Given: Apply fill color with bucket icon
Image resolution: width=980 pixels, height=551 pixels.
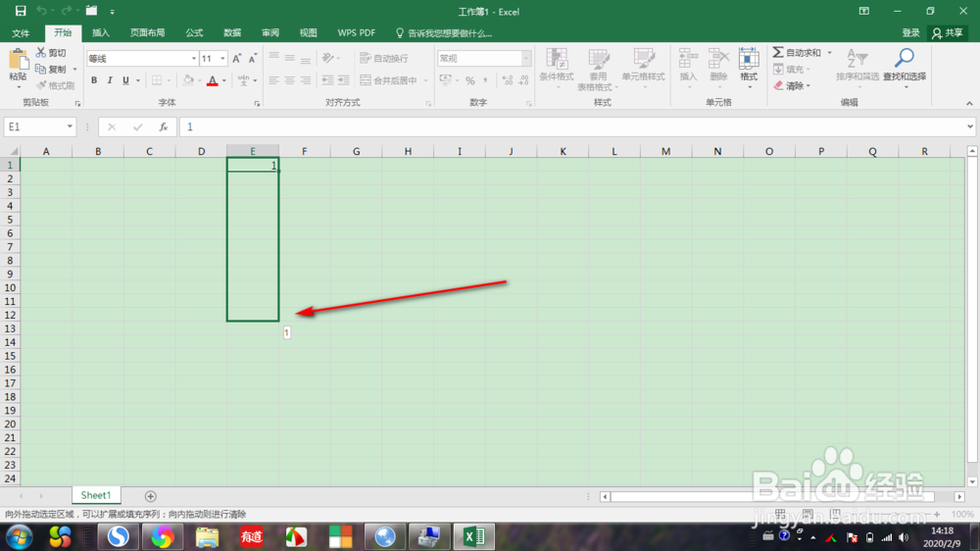Looking at the screenshot, I should click(x=188, y=80).
